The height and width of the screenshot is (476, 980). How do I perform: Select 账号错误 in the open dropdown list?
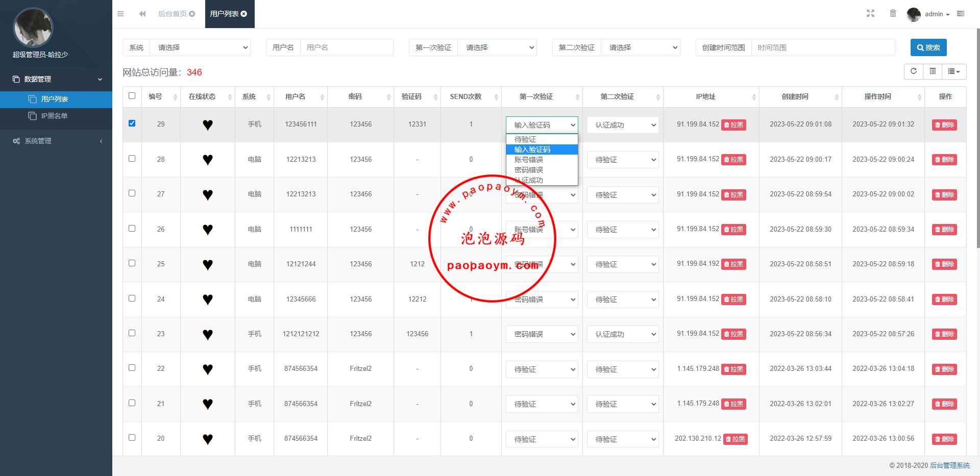529,160
